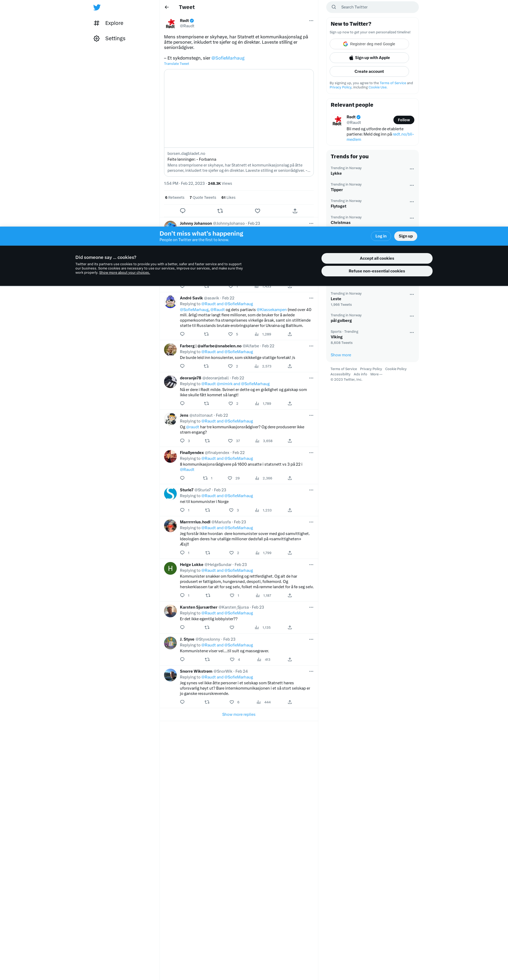Click Translate Tweet link
This screenshot has height=980, width=508.
click(x=176, y=64)
